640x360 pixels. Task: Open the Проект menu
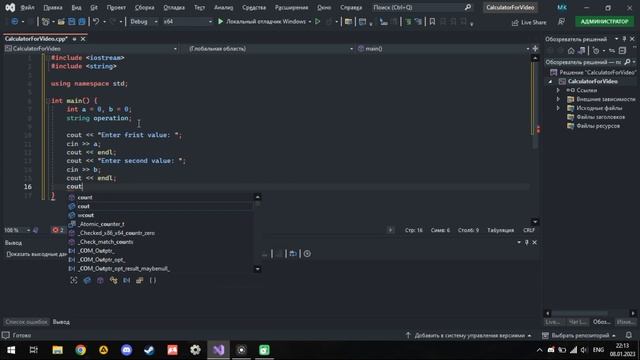[x=116, y=7]
